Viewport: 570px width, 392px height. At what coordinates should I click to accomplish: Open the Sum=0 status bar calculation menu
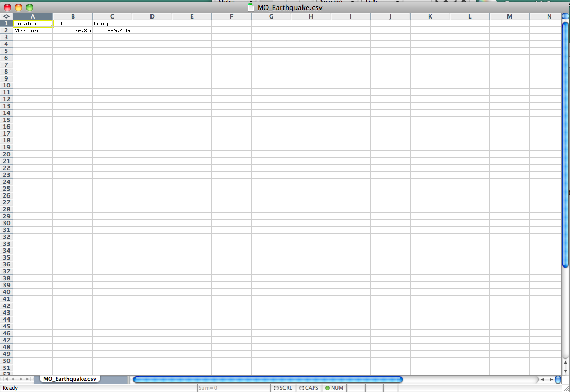tap(233, 388)
